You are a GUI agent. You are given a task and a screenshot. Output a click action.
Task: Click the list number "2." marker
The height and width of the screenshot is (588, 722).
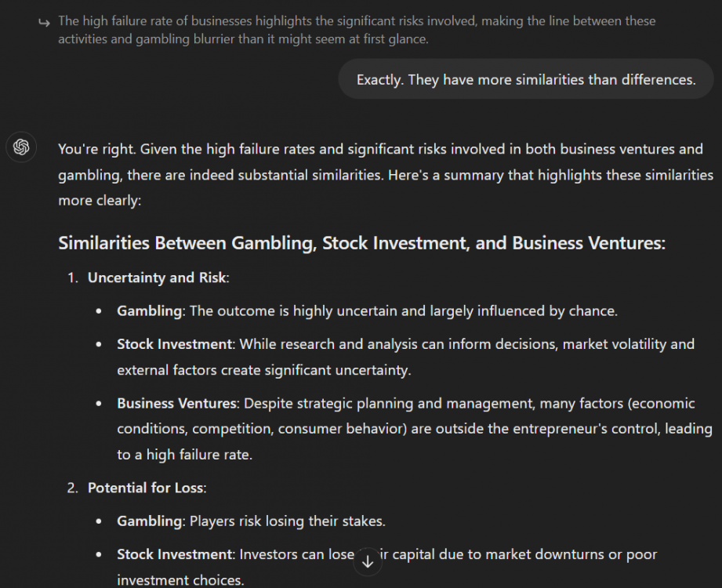pyautogui.click(x=73, y=488)
